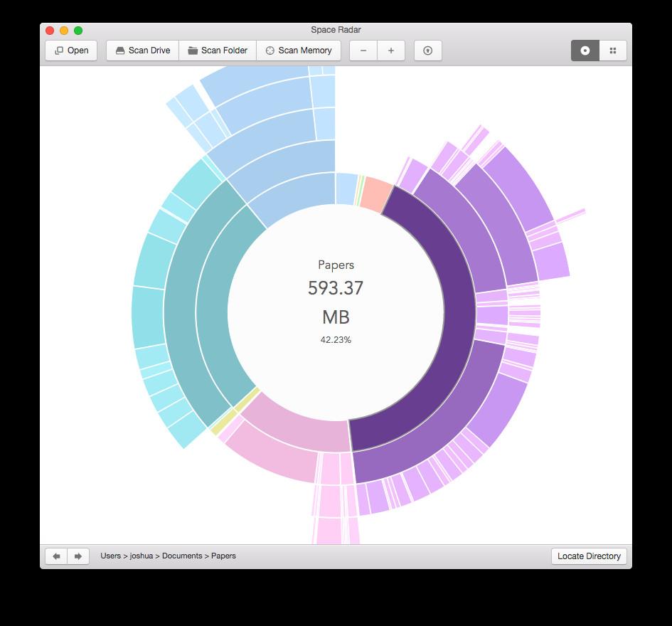672x626 pixels.
Task: Zoom in with the plus button
Action: [391, 51]
